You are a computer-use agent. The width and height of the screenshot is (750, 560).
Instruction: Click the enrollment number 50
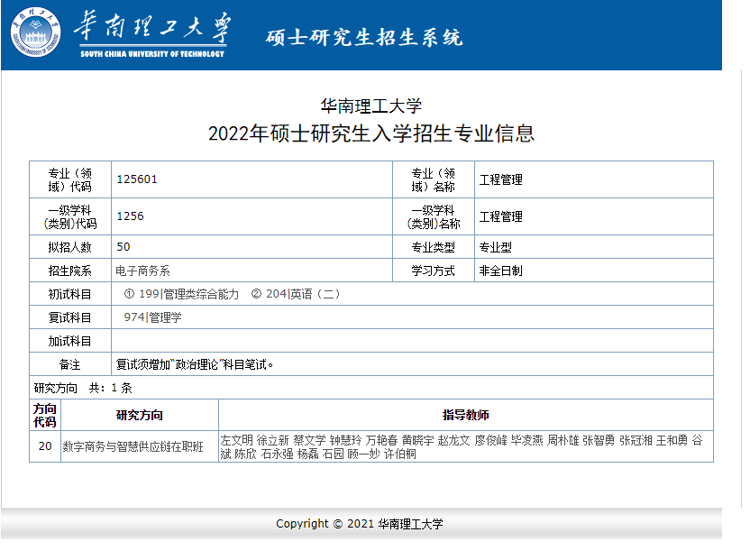point(123,246)
